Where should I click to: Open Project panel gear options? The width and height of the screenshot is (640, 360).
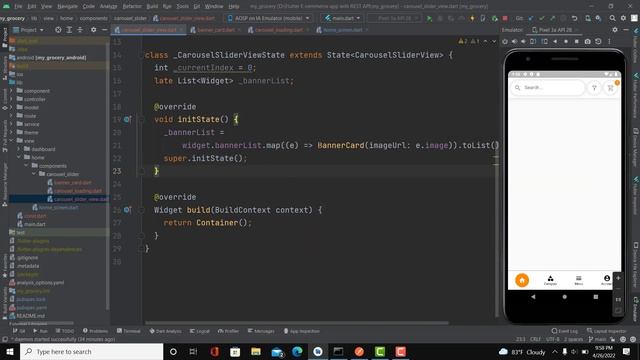(x=93, y=30)
